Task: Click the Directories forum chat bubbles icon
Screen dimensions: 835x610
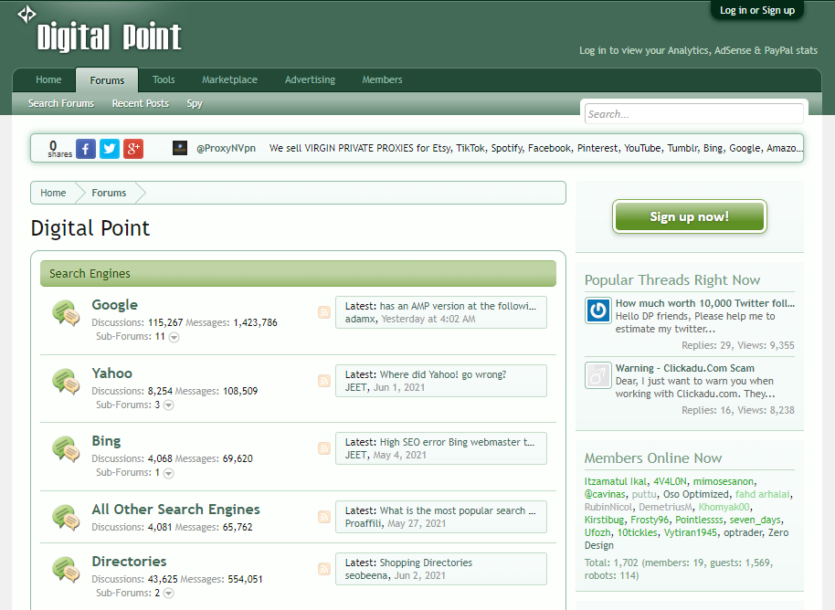Action: pos(66,570)
